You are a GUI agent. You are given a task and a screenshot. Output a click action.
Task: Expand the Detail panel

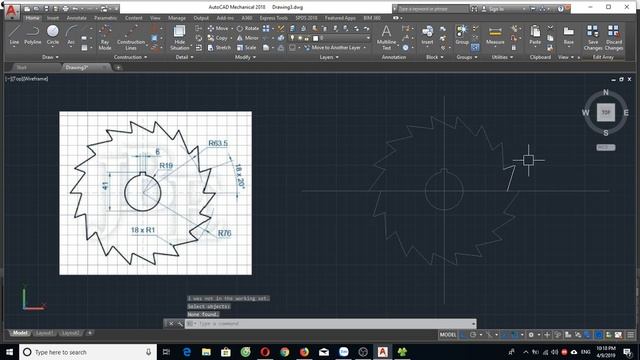(184, 57)
